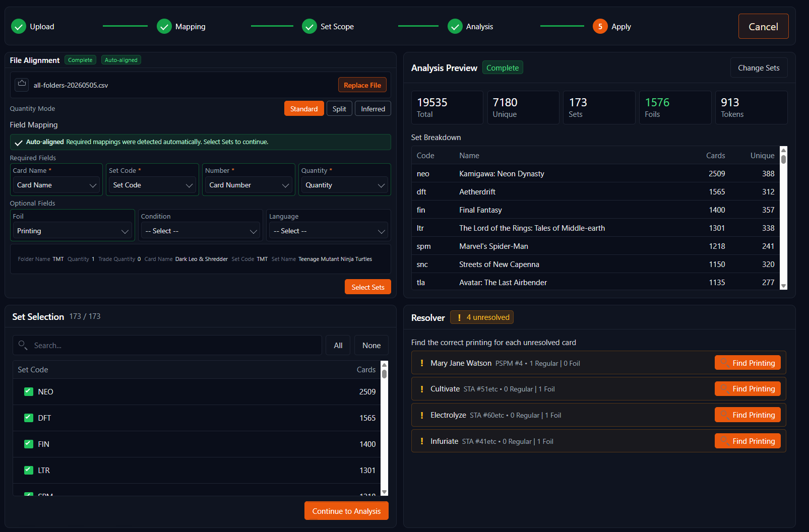Click the Analysis step checkmark icon
The height and width of the screenshot is (532, 809).
[x=455, y=26]
